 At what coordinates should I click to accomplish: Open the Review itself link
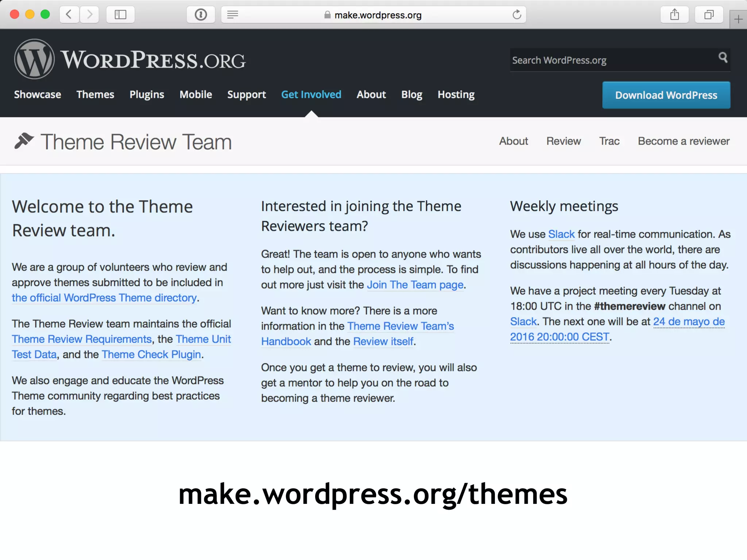coord(383,341)
